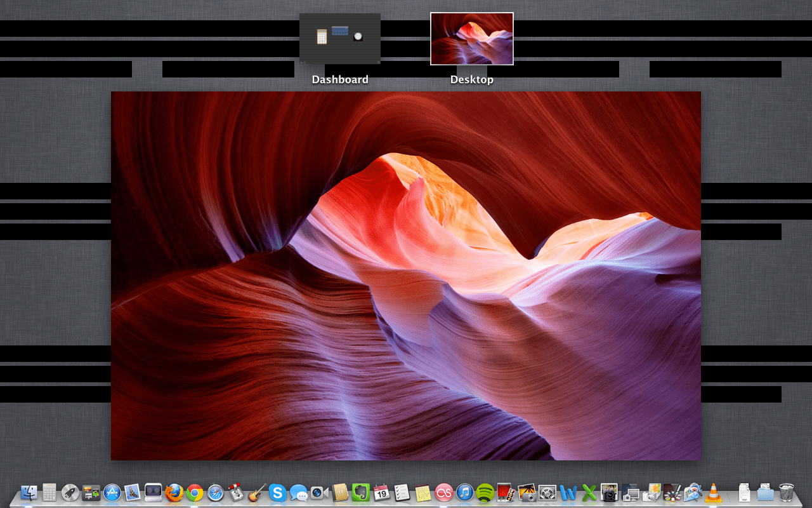This screenshot has height=508, width=812.
Task: Select the Desktop space thumbnail
Action: click(x=472, y=39)
